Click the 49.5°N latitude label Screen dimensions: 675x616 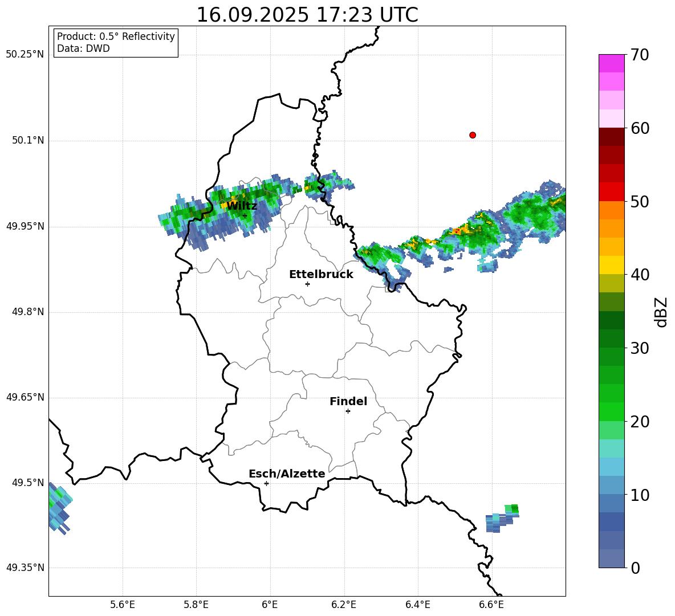pyautogui.click(x=28, y=483)
